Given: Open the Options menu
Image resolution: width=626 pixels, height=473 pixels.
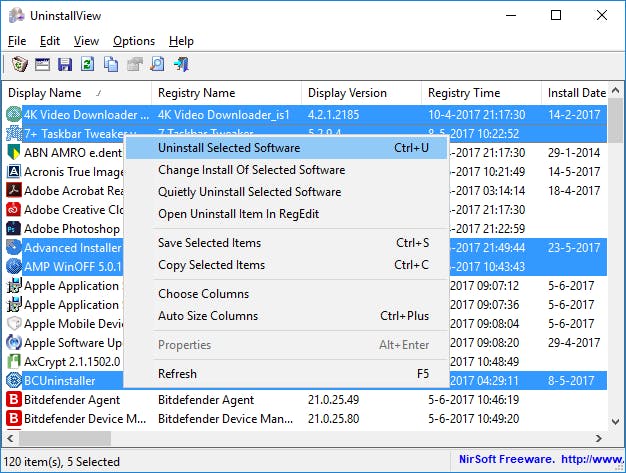Looking at the screenshot, I should [134, 41].
